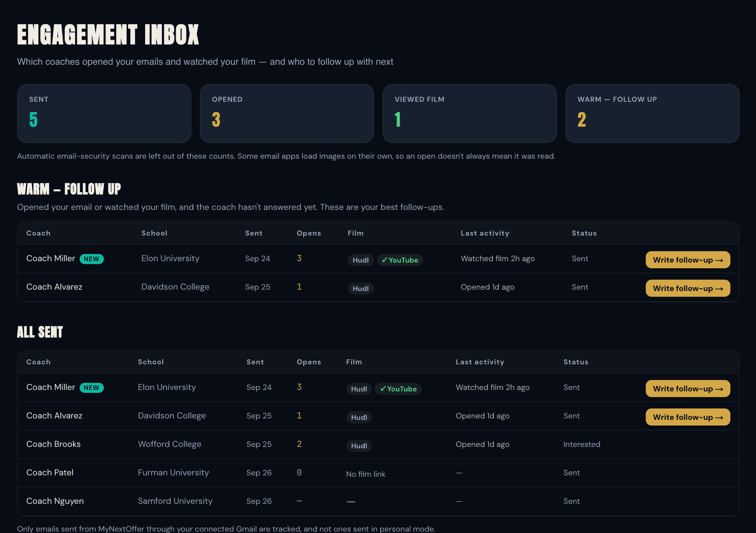Open YouTube link for Coach Miller in Warm table
Screen dimensions: 756x533
tap(400, 260)
